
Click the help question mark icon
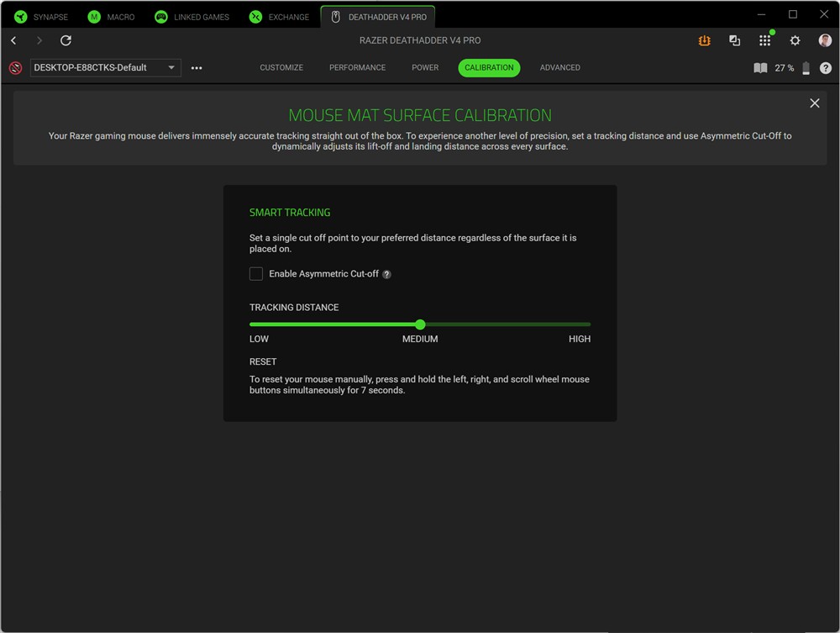(826, 68)
